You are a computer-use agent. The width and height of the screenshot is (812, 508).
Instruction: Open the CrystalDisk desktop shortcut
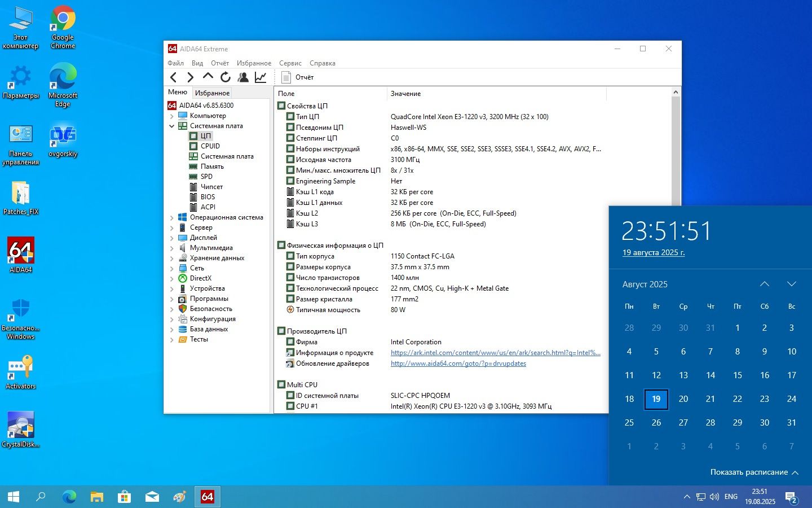tap(21, 430)
